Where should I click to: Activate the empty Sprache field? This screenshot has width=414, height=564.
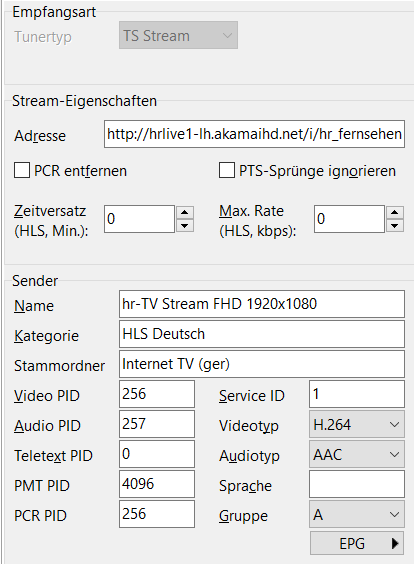click(x=357, y=484)
